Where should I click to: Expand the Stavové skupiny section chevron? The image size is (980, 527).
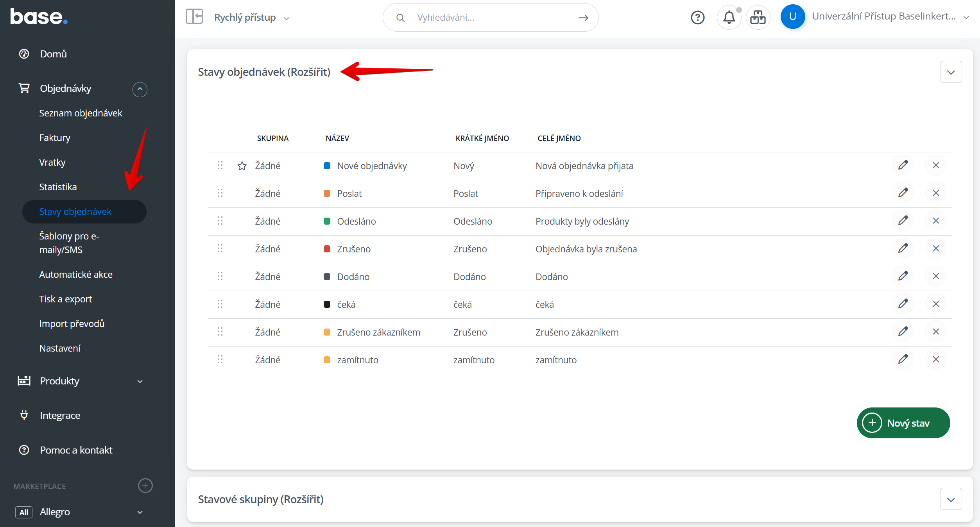[x=951, y=499]
